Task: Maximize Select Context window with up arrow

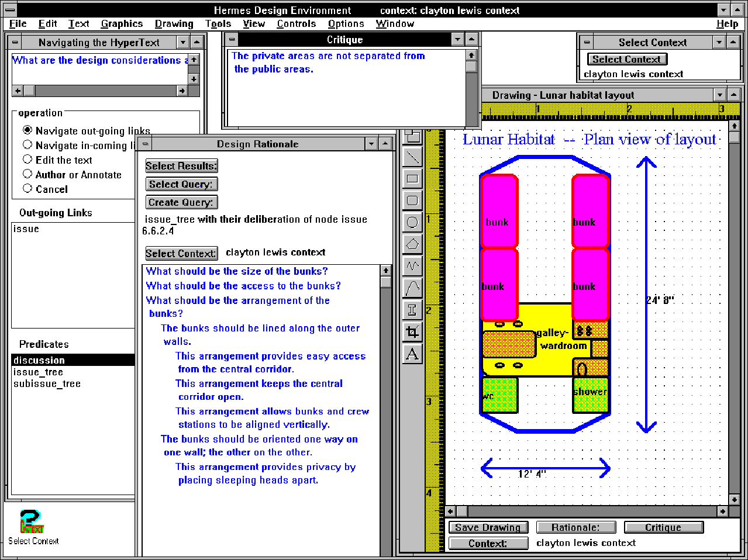Action: (733, 42)
